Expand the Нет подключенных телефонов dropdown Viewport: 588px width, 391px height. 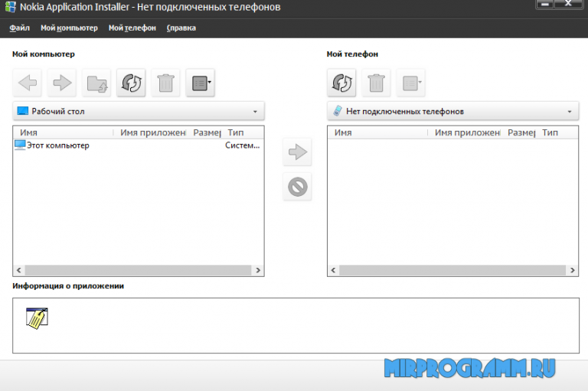[570, 112]
